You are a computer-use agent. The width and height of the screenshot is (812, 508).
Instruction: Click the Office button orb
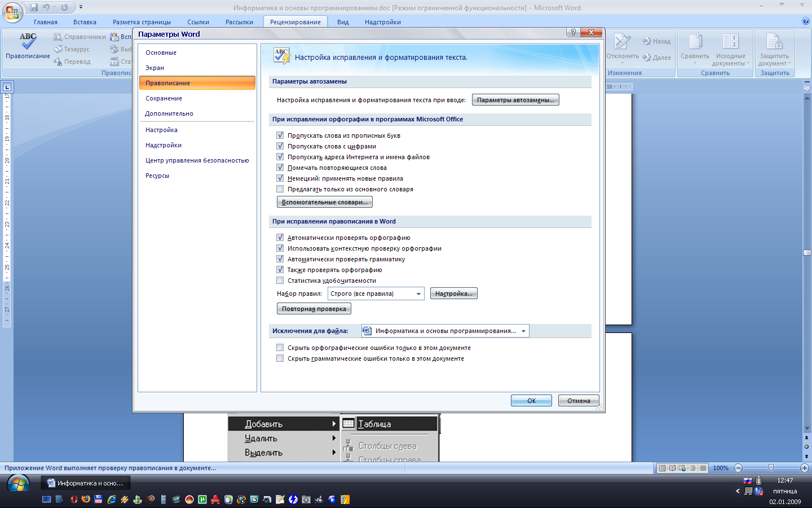tap(12, 12)
